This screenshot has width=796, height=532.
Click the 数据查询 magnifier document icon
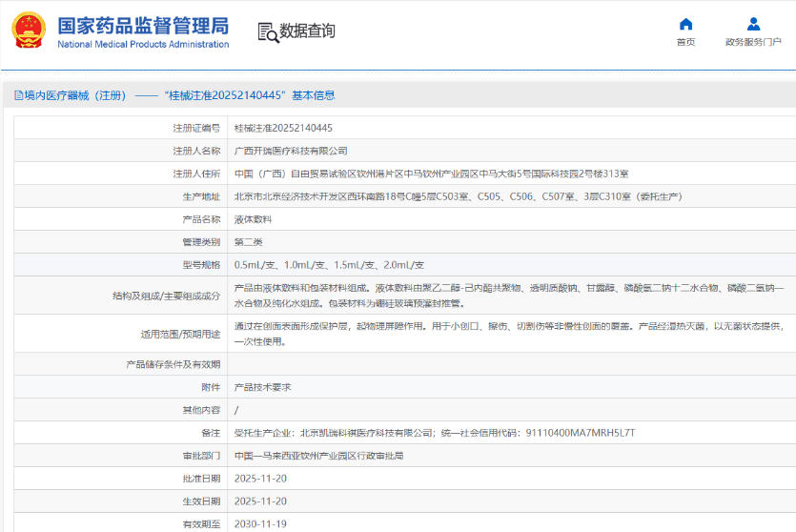pos(267,31)
